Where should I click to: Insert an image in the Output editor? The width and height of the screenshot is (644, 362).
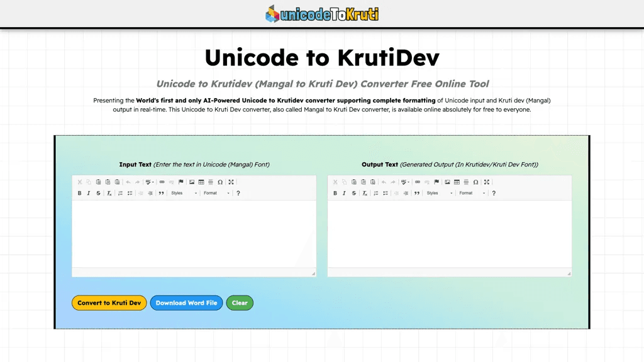[x=447, y=182]
